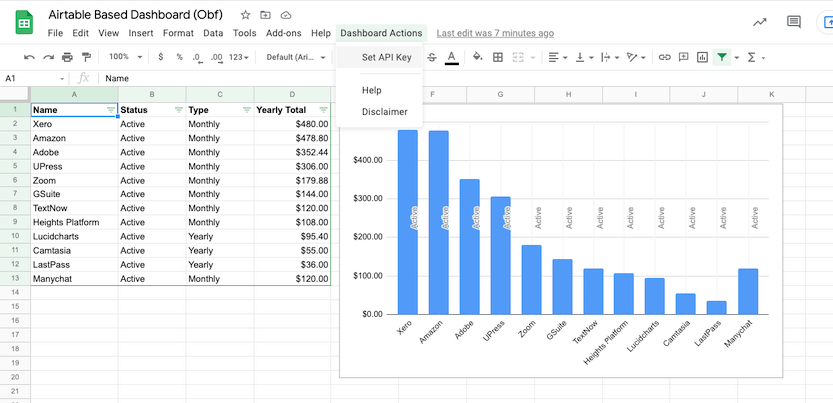Open vertical align options
The width and height of the screenshot is (833, 403).
tap(583, 57)
